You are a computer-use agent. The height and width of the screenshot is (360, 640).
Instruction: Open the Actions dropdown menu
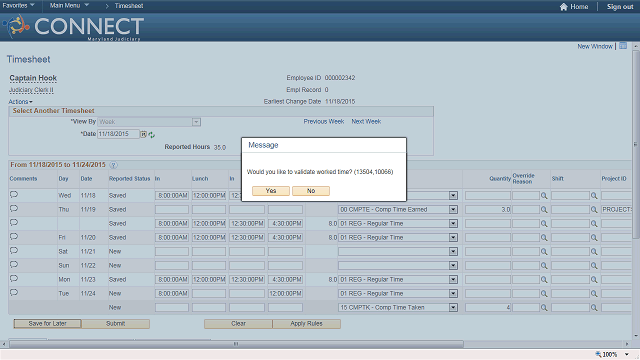tap(20, 102)
